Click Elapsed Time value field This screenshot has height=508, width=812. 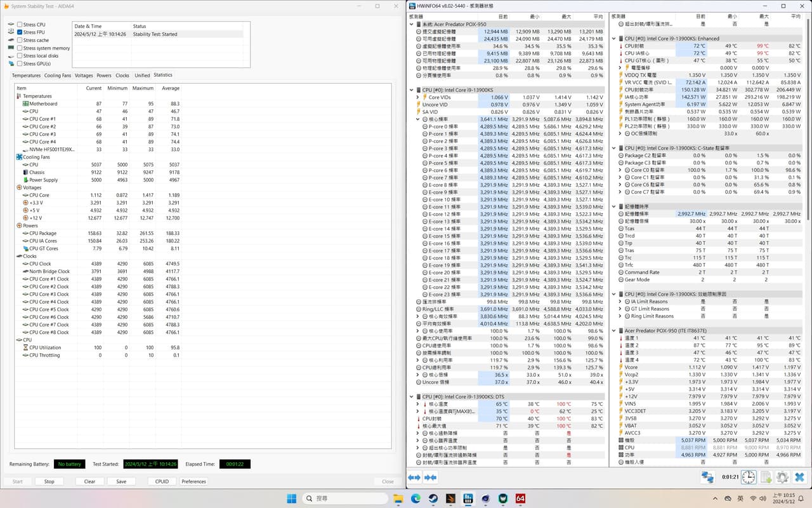click(x=235, y=464)
